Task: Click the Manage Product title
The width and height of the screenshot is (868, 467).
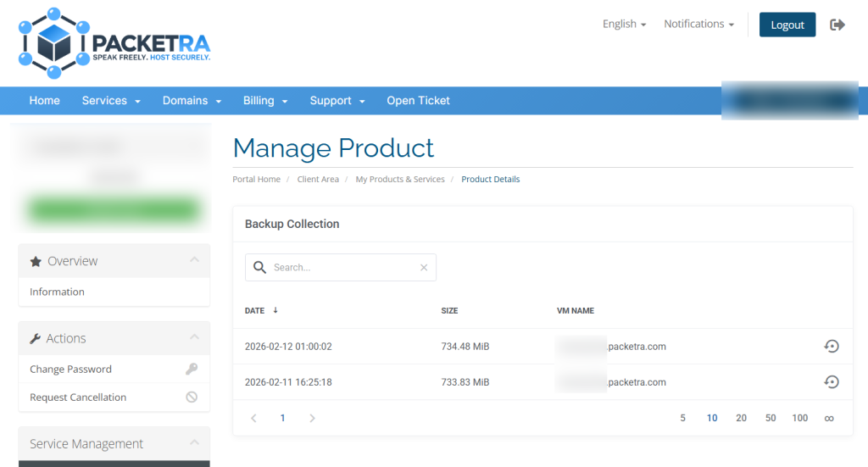Action: [333, 147]
